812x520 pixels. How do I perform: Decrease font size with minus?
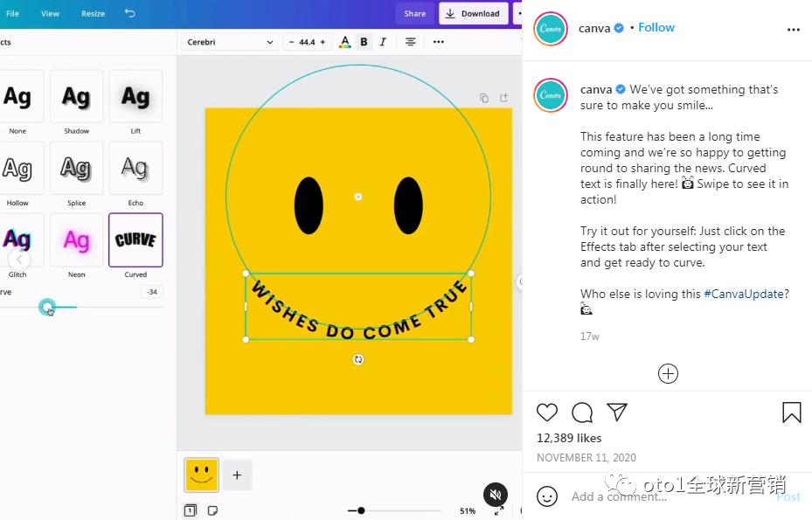291,42
